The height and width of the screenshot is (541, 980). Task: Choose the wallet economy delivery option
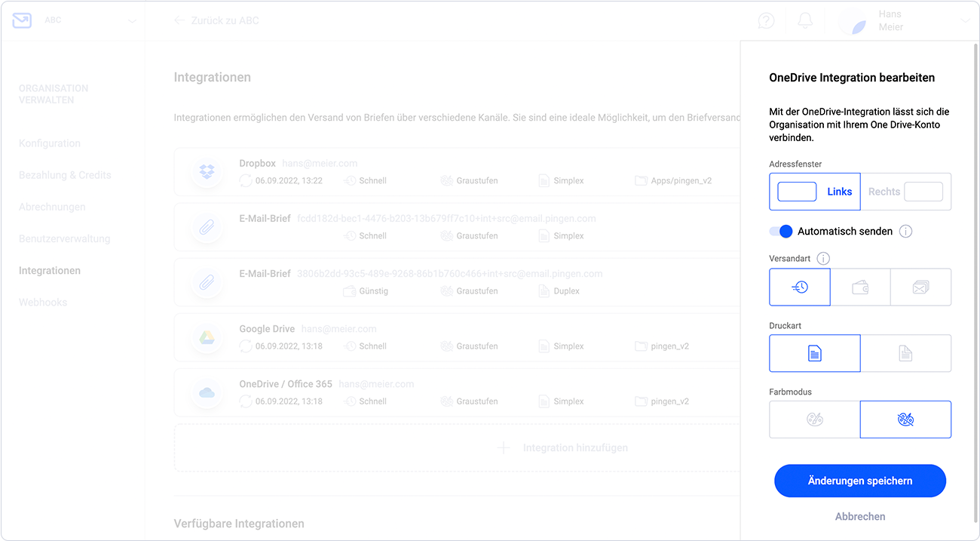pos(860,287)
